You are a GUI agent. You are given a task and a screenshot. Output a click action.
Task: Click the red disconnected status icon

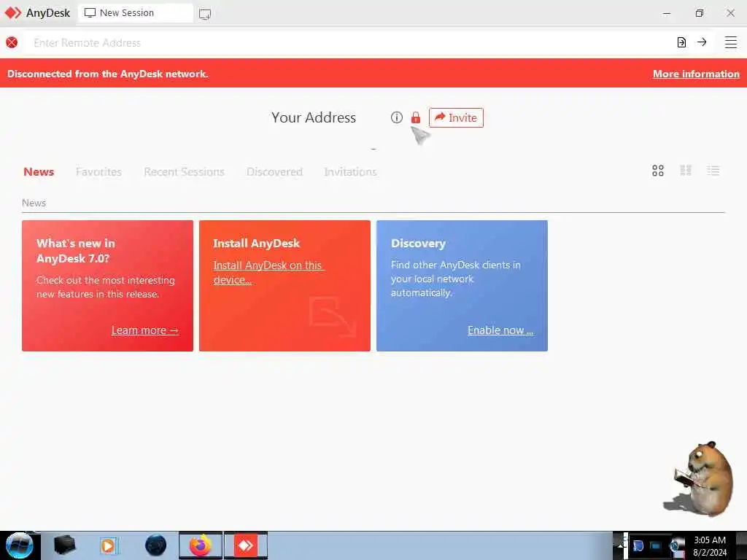click(x=12, y=42)
